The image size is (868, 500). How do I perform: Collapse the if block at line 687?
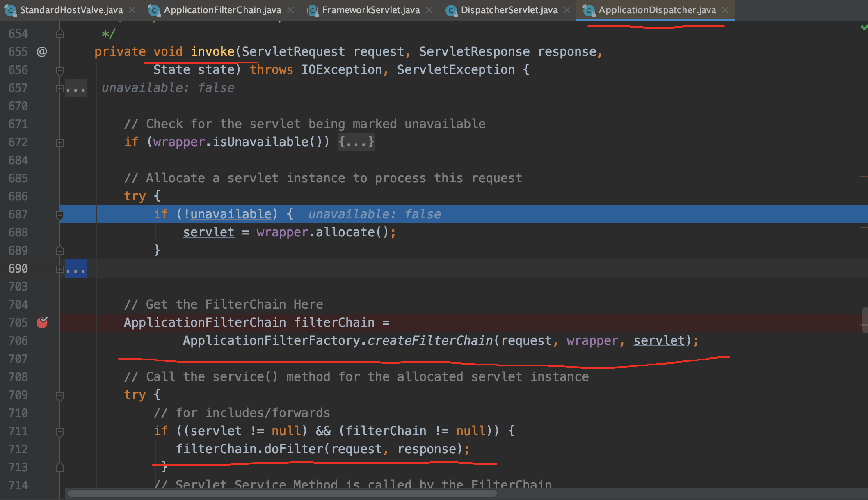(60, 215)
